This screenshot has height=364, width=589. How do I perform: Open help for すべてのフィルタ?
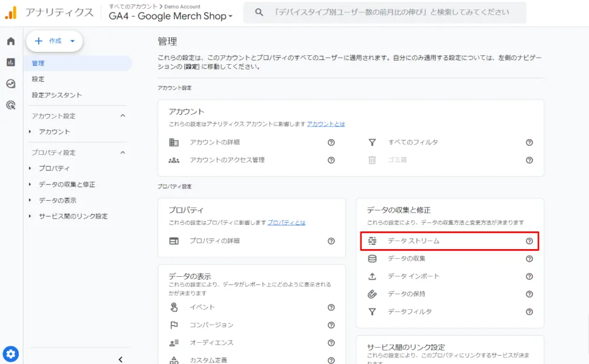pyautogui.click(x=530, y=143)
